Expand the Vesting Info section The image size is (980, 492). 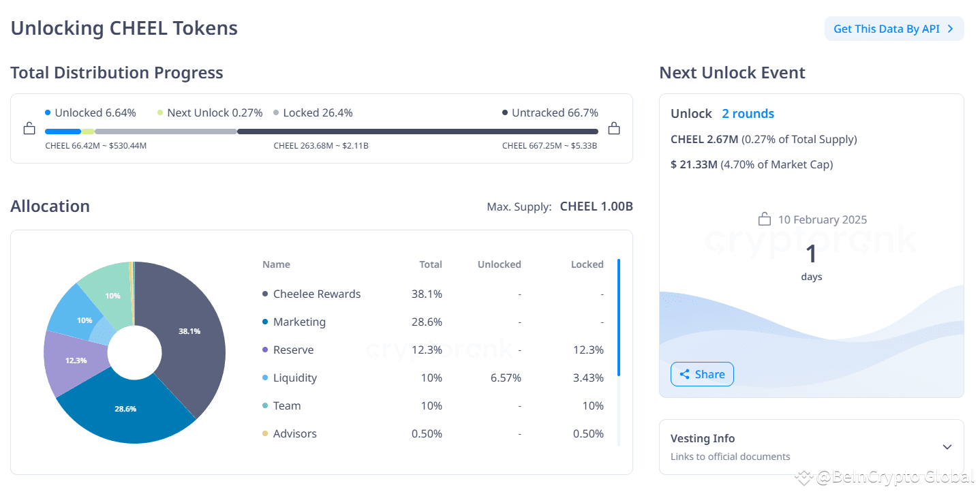click(947, 446)
